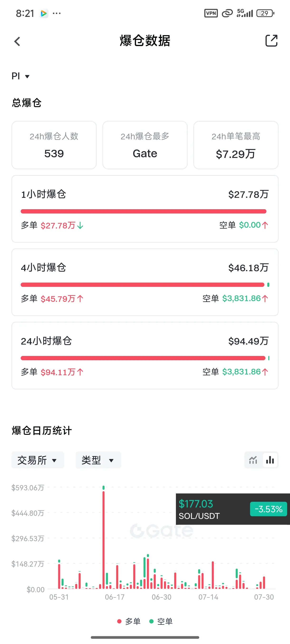290x644 pixels.
Task: Toggle the 空单 legend series
Action: coord(161,621)
